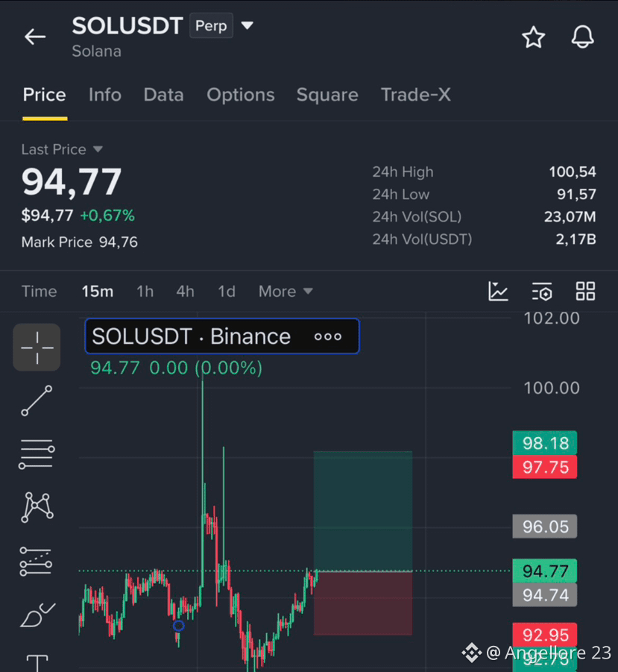The height and width of the screenshot is (672, 618).
Task: Select the text annotation tool
Action: coord(37,663)
